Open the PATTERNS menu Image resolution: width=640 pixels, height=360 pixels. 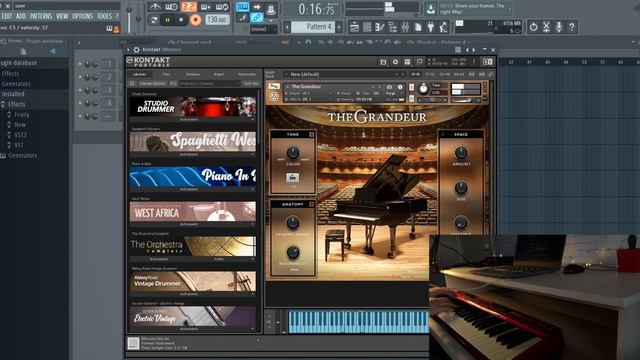coord(41,16)
